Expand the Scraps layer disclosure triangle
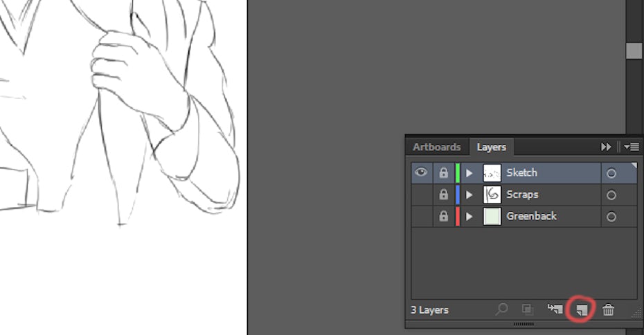644x335 pixels. tap(469, 195)
